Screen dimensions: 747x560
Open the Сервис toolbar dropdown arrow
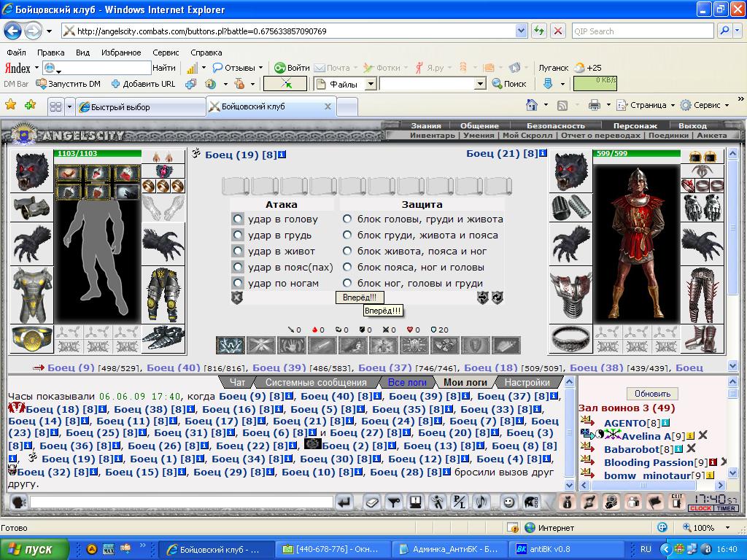point(727,105)
